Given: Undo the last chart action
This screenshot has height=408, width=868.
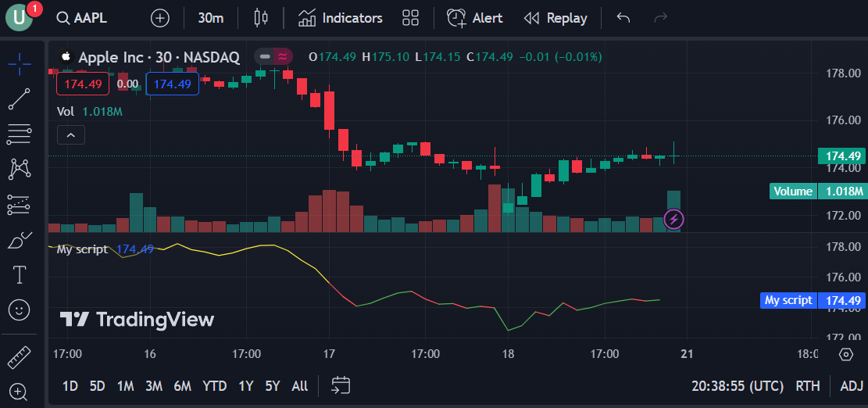Looking at the screenshot, I should tap(623, 18).
